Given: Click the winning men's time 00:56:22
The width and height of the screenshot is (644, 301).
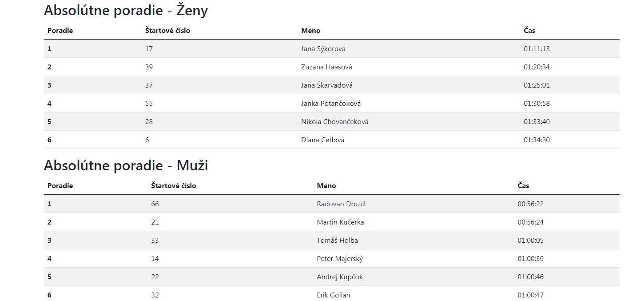Looking at the screenshot, I should coord(530,204).
